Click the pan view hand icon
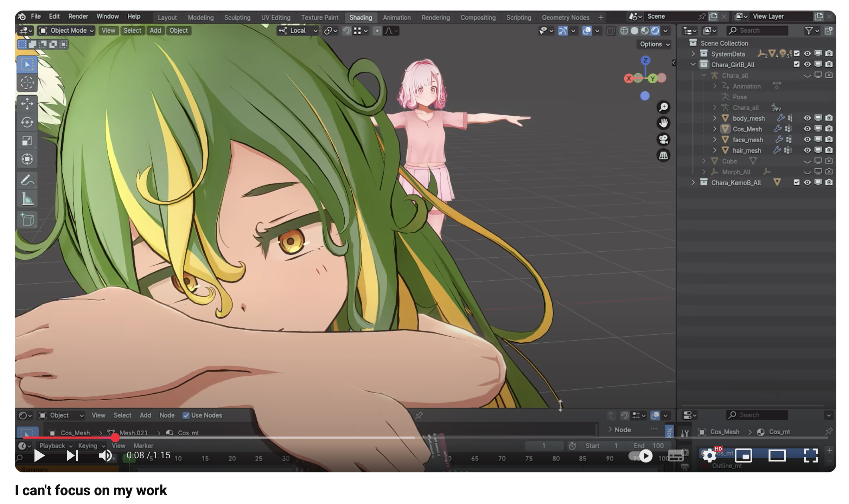This screenshot has height=504, width=849. (x=663, y=123)
